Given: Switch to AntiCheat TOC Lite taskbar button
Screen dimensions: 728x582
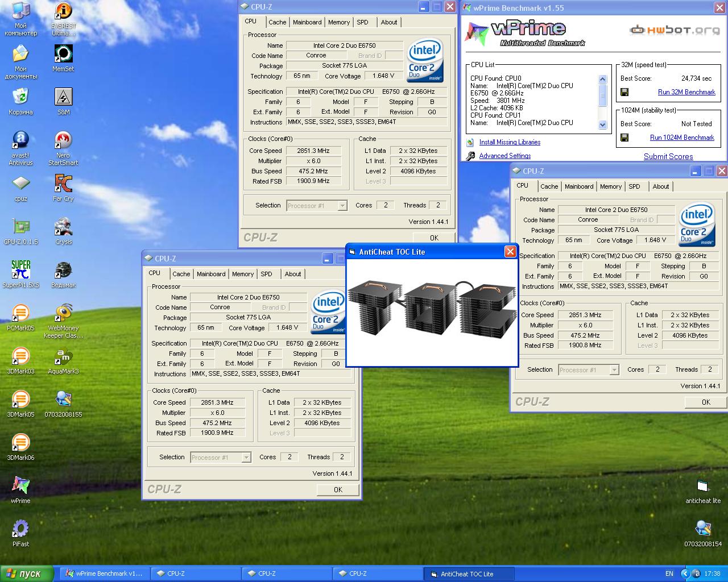Looking at the screenshot, I should (469, 574).
